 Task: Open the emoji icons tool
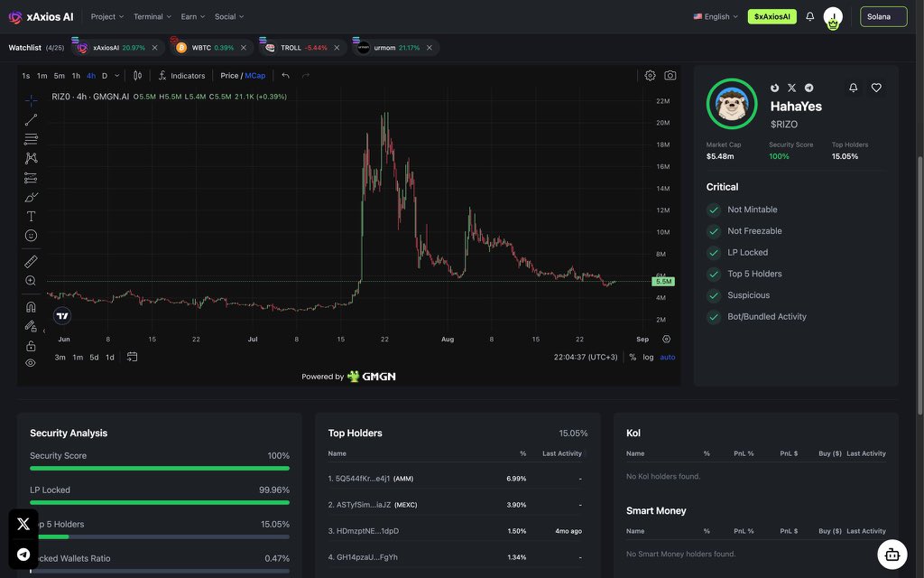[x=31, y=236]
